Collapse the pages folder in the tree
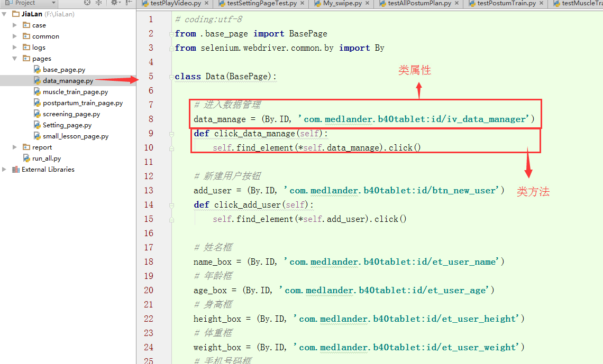The image size is (603, 364). pos(14,58)
